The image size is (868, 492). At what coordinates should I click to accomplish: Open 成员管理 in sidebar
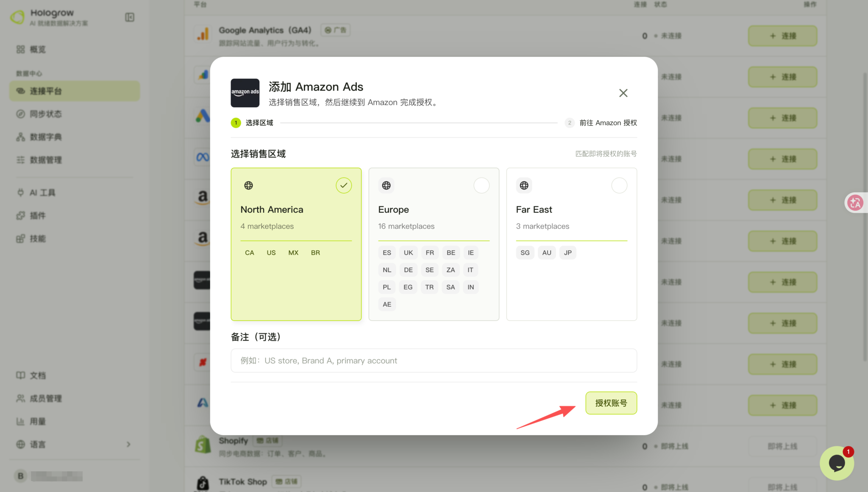(x=74, y=398)
